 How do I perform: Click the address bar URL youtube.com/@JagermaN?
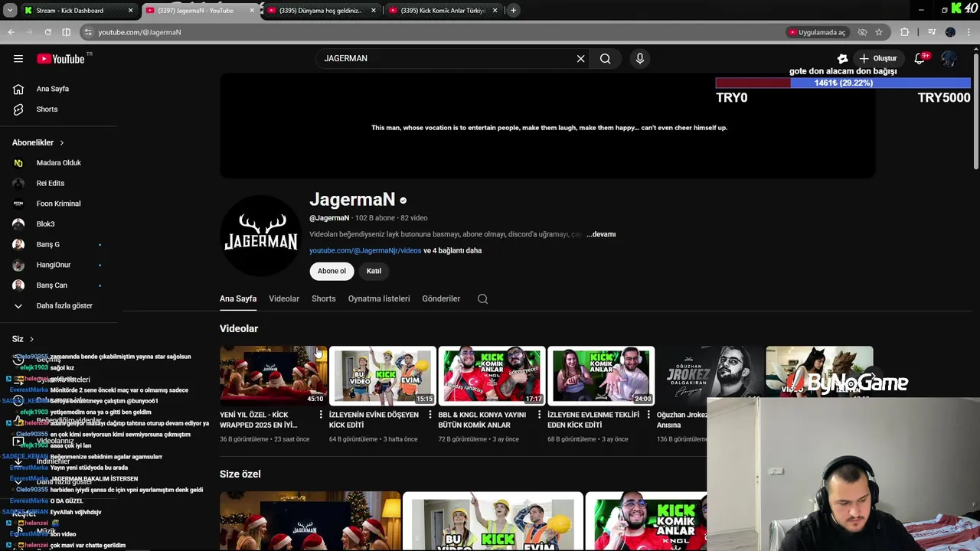139,32
